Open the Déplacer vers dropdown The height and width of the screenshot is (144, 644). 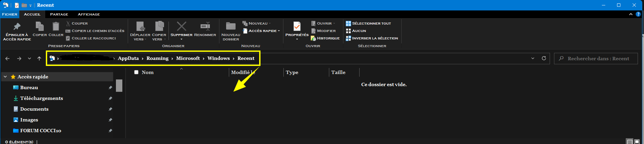click(140, 37)
